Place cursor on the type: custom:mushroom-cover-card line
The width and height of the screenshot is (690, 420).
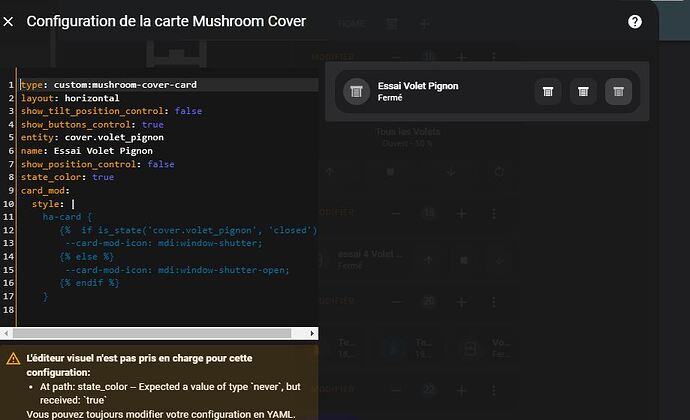pos(100,85)
